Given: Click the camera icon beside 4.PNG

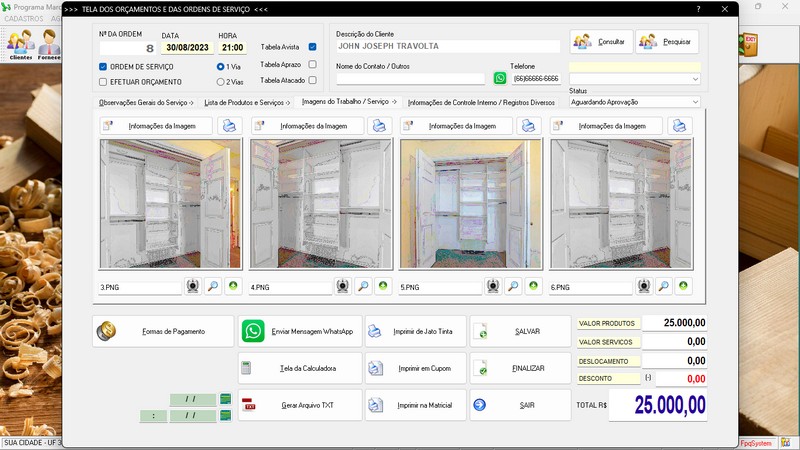Looking at the screenshot, I should [x=343, y=286].
